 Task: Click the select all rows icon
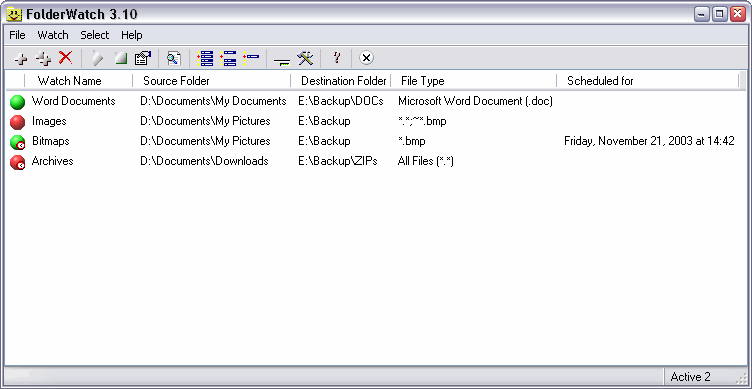[205, 59]
